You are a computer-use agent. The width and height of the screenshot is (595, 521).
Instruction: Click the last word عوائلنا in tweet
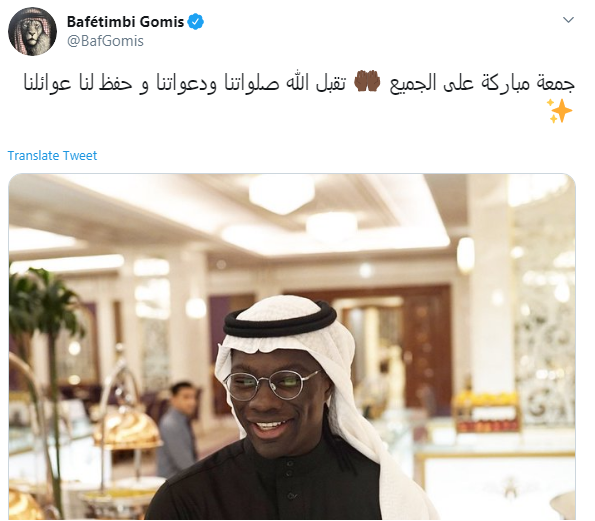point(47,83)
